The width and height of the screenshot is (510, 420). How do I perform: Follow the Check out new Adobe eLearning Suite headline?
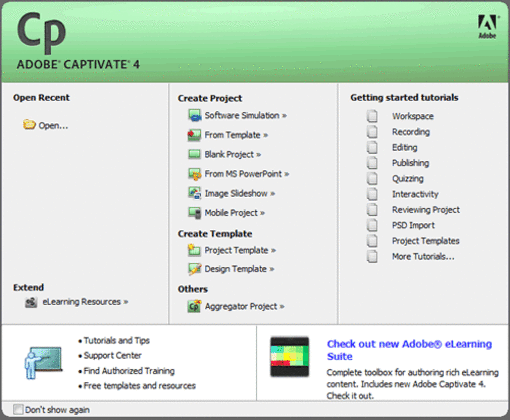tap(409, 350)
